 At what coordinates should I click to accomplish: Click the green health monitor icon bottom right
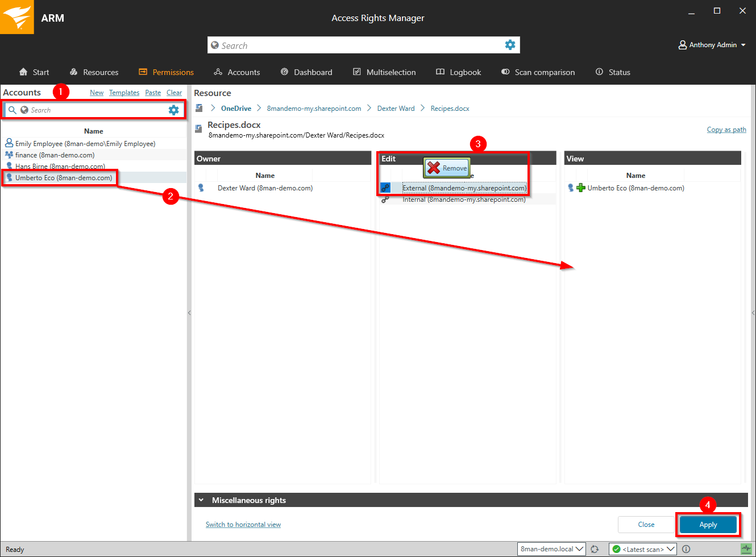click(x=747, y=549)
